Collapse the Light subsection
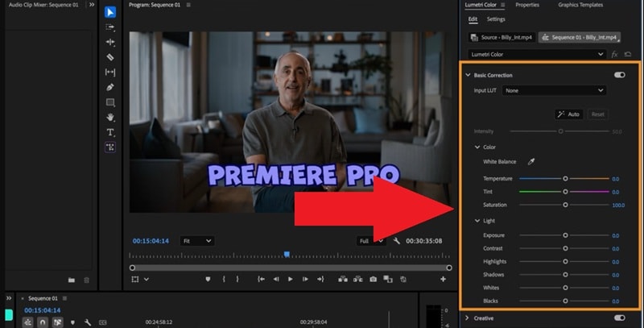Viewport: 644px width, 328px height. click(477, 221)
